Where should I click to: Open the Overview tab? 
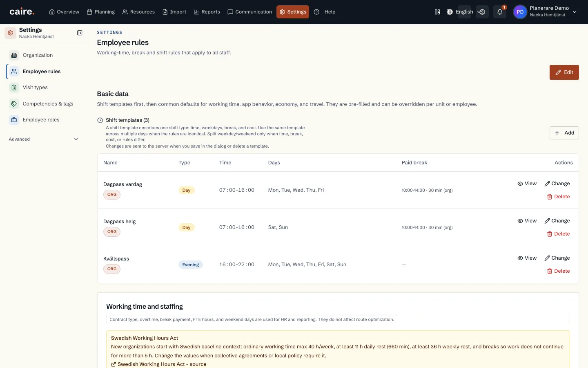64,12
